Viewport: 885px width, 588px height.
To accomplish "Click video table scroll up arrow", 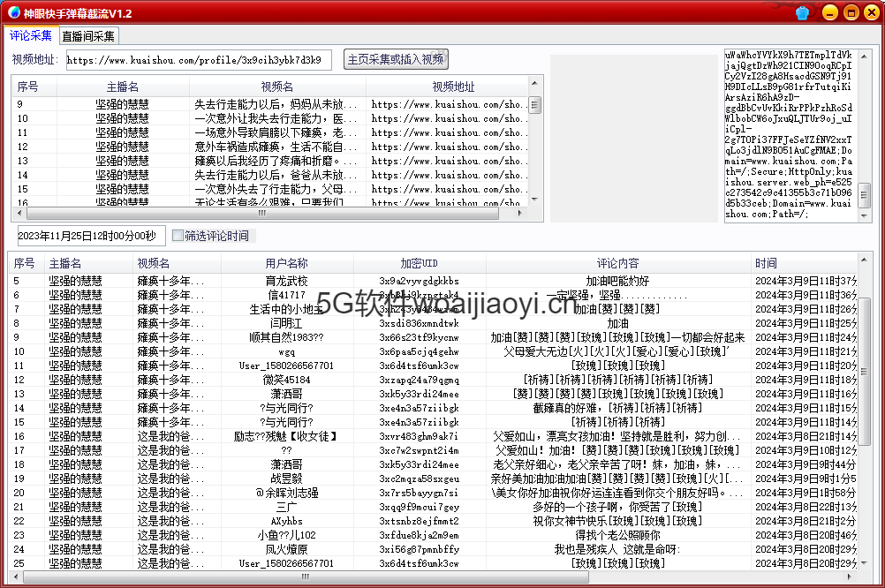I will click(x=534, y=84).
